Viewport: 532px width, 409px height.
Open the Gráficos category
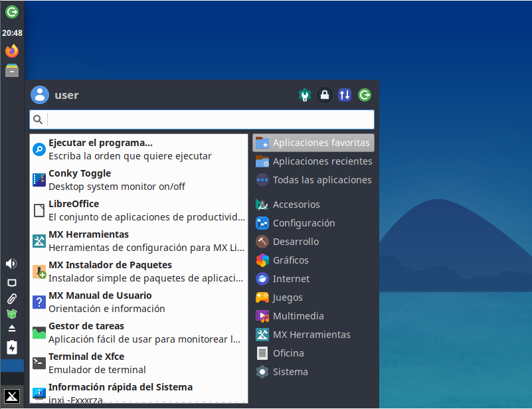click(313, 260)
